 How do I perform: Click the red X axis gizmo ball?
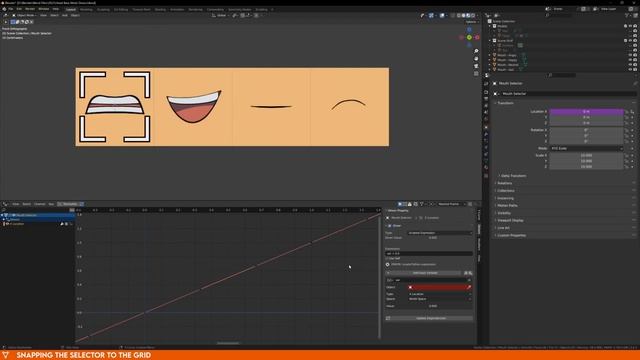pos(477,38)
